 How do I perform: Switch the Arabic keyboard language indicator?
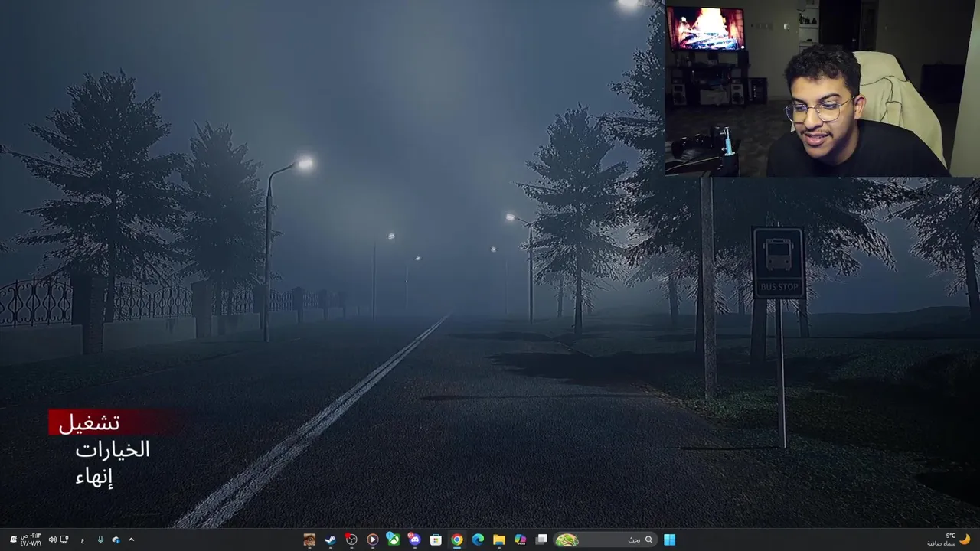(83, 540)
